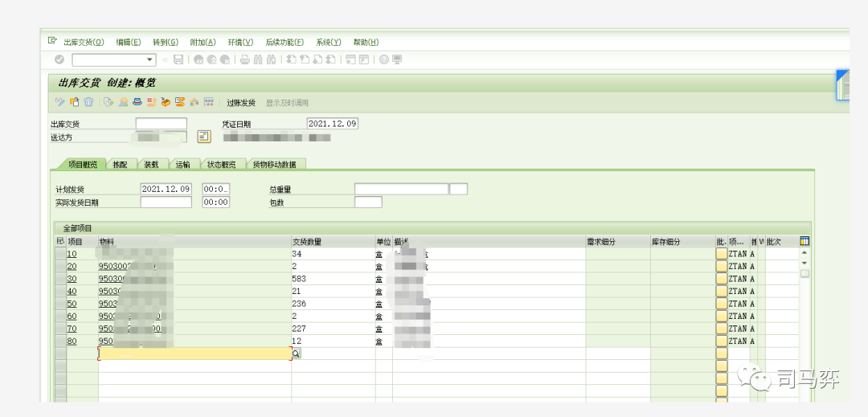Image resolution: width=868 pixels, height=417 pixels.
Task: Click the table scroll down arrow
Action: [805, 263]
